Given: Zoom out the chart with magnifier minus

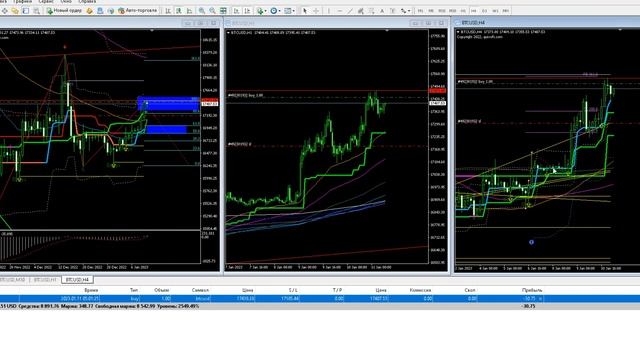Looking at the screenshot, I should coord(213,11).
